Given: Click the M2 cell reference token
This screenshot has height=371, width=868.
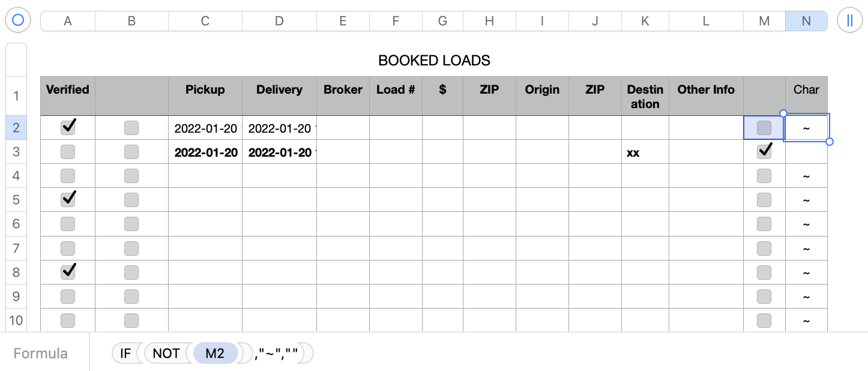Looking at the screenshot, I should [x=215, y=354].
